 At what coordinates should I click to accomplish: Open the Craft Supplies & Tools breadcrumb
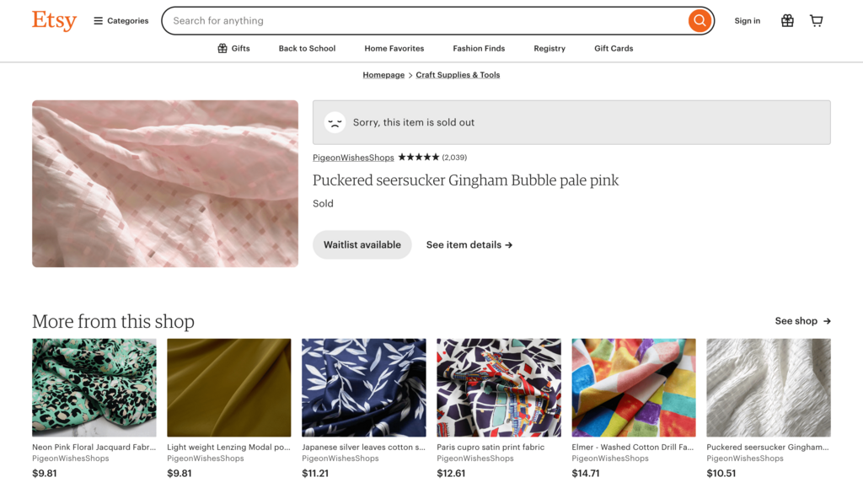(458, 74)
